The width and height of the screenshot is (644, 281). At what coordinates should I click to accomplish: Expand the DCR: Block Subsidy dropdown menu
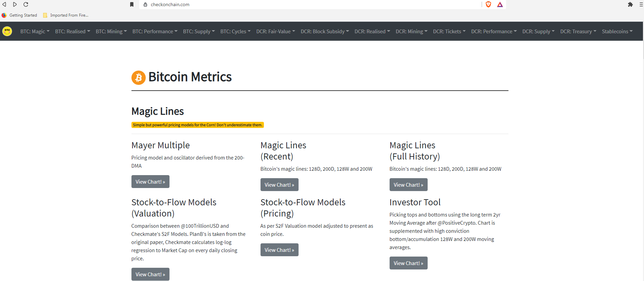pos(325,31)
